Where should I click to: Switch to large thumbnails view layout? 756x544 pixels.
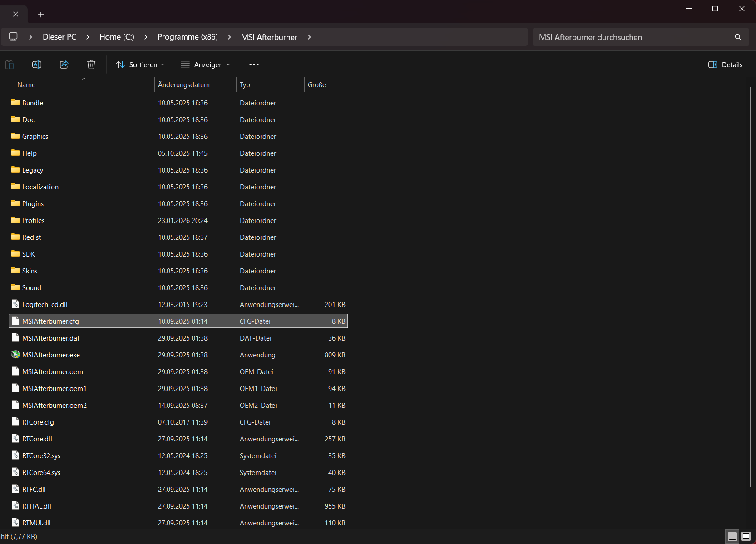tap(746, 536)
